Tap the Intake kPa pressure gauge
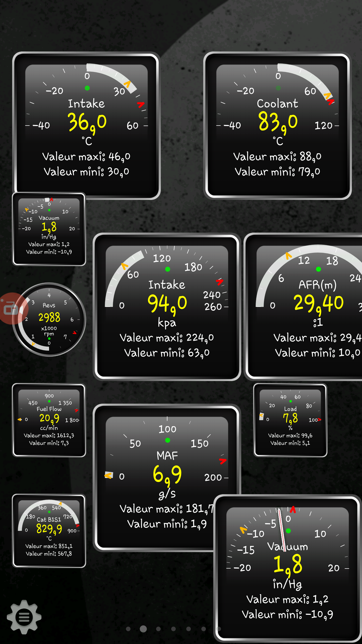The image size is (362, 644). click(x=167, y=307)
